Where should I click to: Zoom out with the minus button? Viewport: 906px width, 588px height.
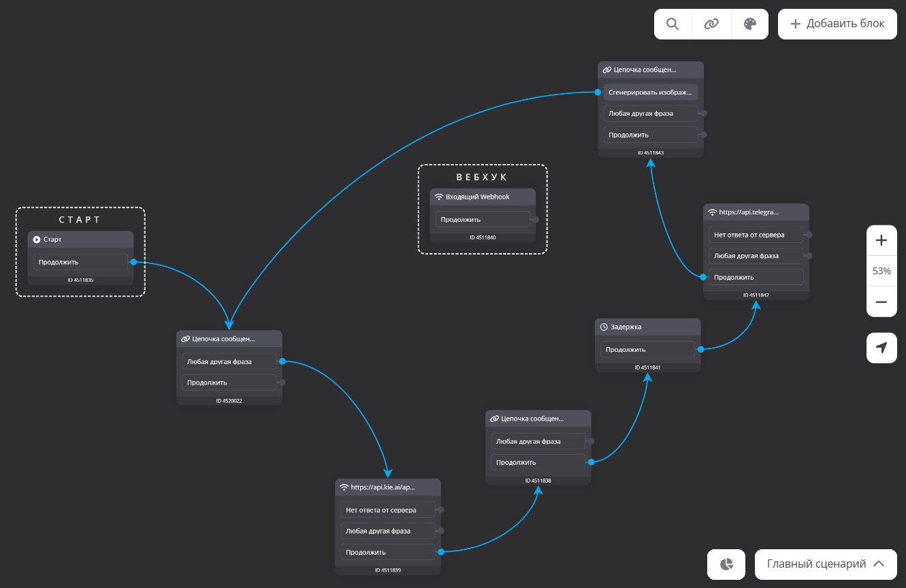[x=881, y=301]
